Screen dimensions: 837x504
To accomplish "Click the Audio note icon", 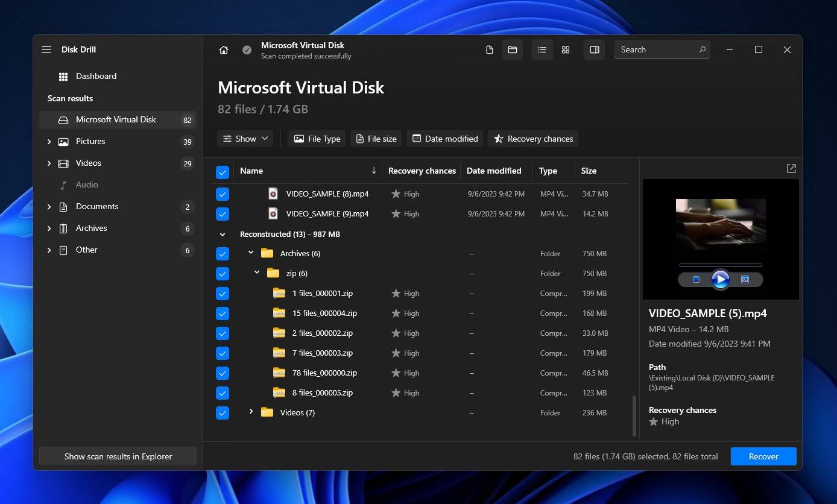I will [63, 185].
